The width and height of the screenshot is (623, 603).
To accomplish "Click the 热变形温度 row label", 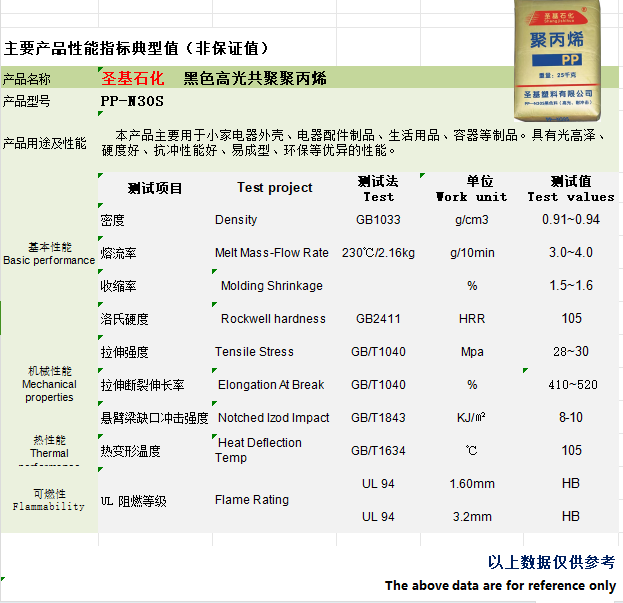I will click(x=130, y=451).
